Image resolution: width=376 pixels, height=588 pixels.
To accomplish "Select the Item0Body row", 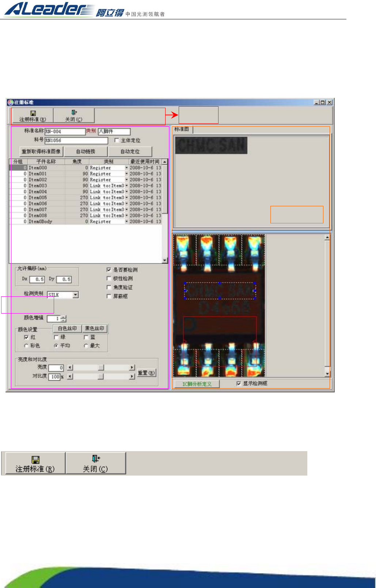I will (86, 222).
